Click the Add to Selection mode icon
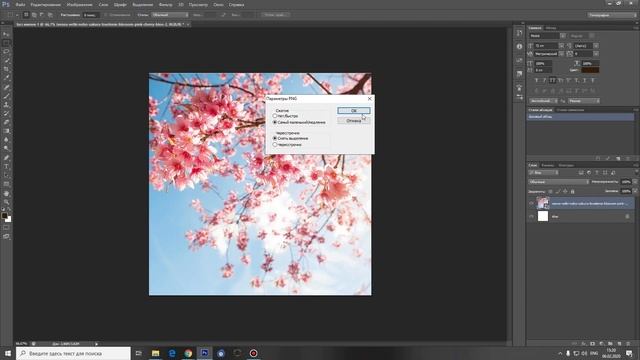The image size is (640, 360). tap(34, 15)
